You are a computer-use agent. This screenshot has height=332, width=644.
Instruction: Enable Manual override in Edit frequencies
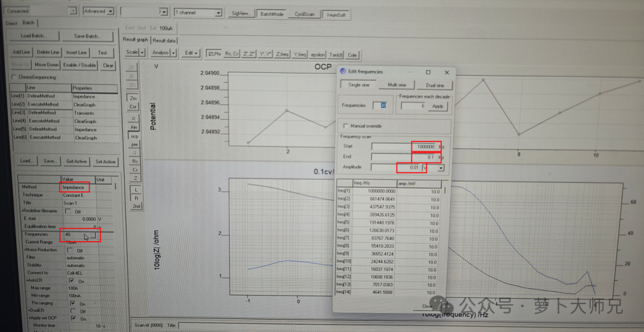coord(346,125)
